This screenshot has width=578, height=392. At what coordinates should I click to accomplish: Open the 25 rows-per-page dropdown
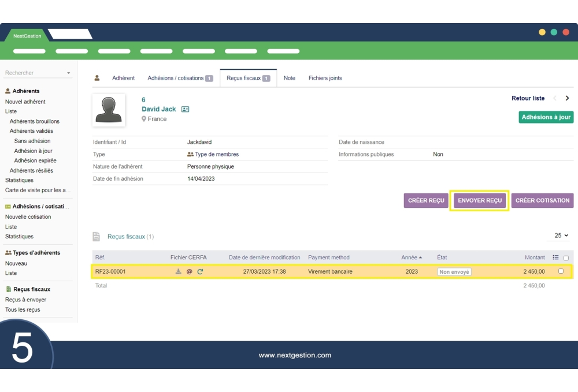(x=561, y=236)
